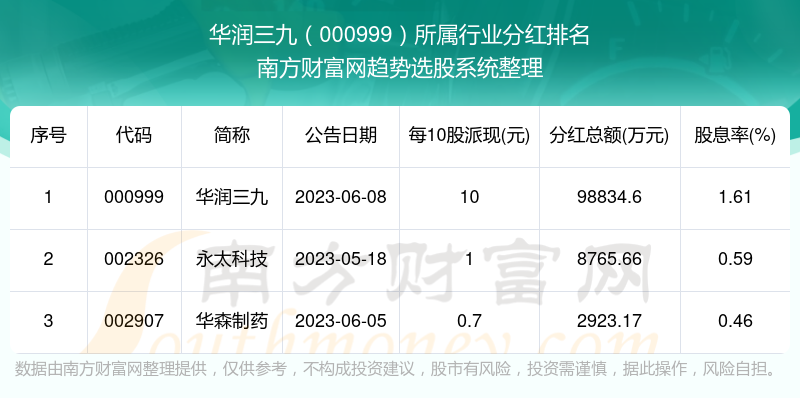800x420 pixels.
Task: Click the date 2023-06-08
Action: (341, 197)
